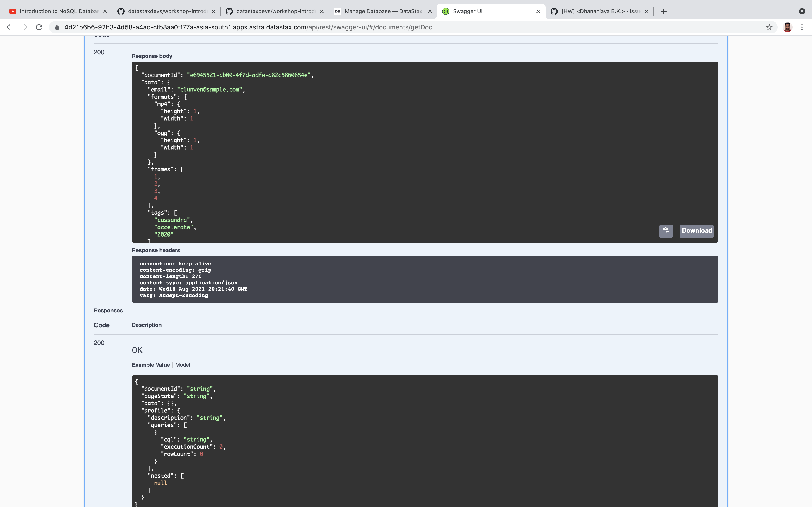Close the Swagger UI tab
Image resolution: width=812 pixels, height=507 pixels.
point(538,11)
